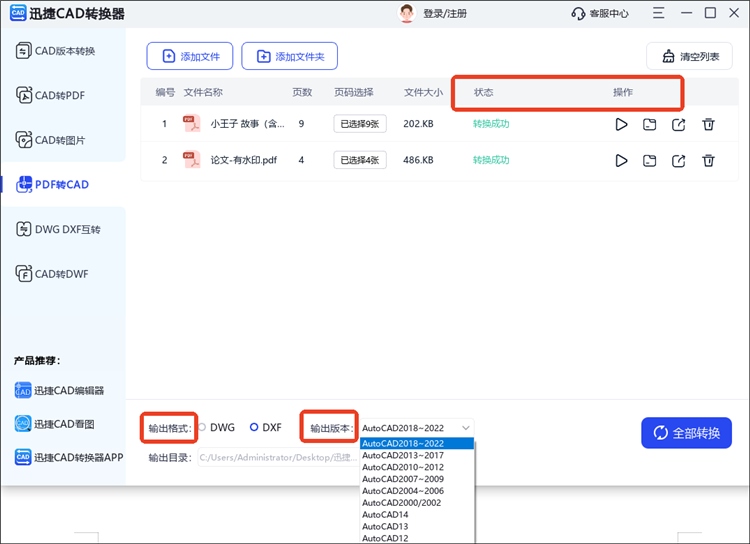Choose AutoCAD2007~2009 version
This screenshot has width=750, height=544.
(x=417, y=479)
